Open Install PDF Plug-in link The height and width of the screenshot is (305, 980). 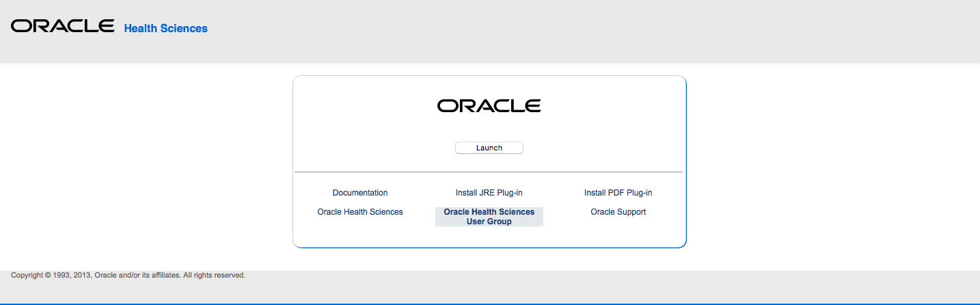pyautogui.click(x=618, y=193)
